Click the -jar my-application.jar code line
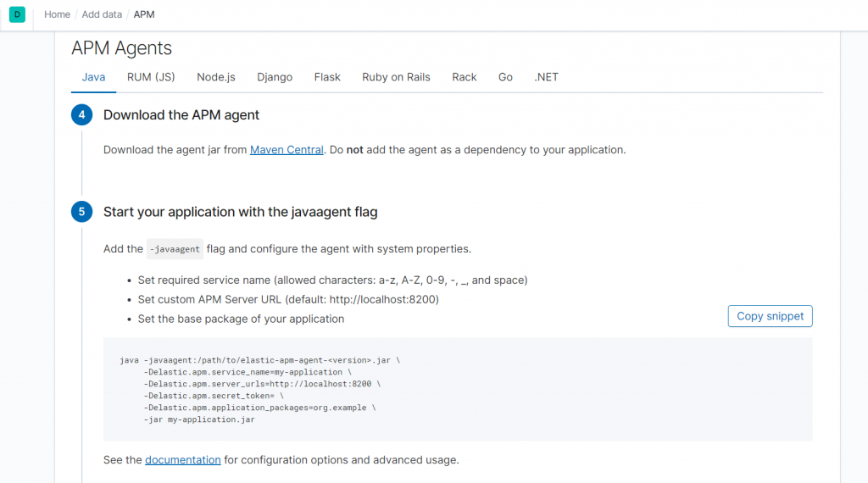This screenshot has height=483, width=868. click(199, 420)
